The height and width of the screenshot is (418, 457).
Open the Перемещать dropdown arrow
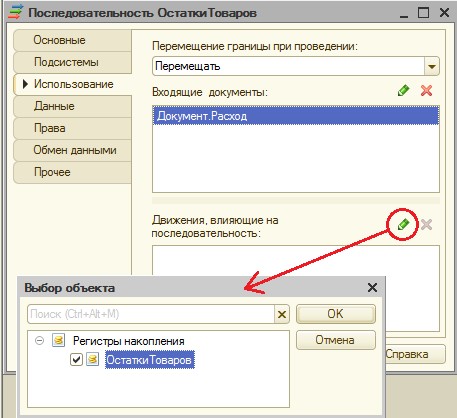pos(432,66)
